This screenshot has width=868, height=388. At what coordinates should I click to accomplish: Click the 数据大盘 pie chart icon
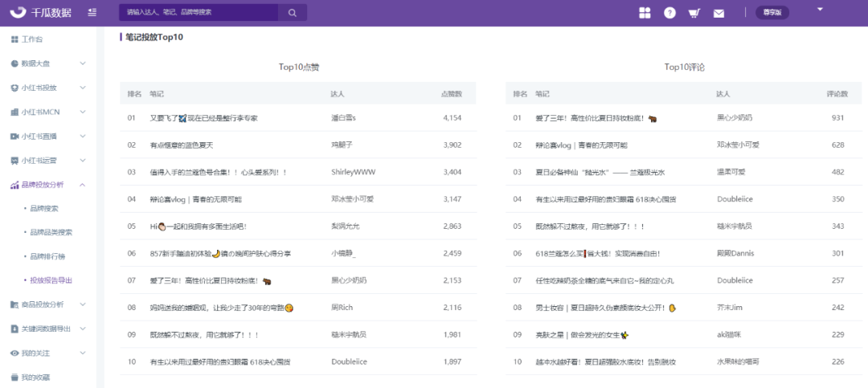coord(15,63)
